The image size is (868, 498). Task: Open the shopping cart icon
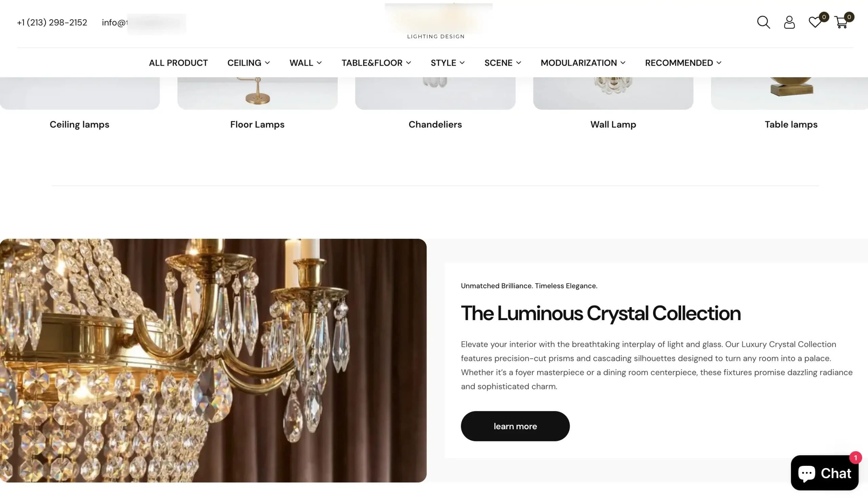[841, 22]
